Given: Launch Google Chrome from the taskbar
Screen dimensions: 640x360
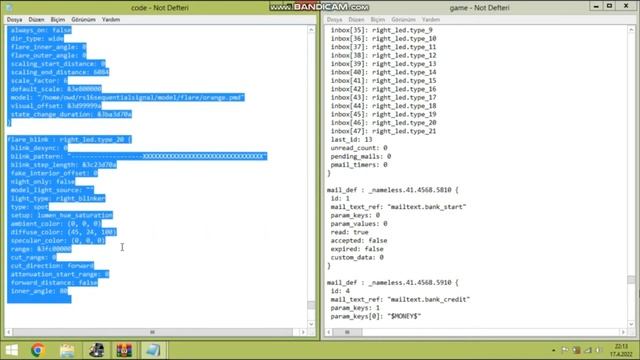Looking at the screenshot, I should coord(38,350).
